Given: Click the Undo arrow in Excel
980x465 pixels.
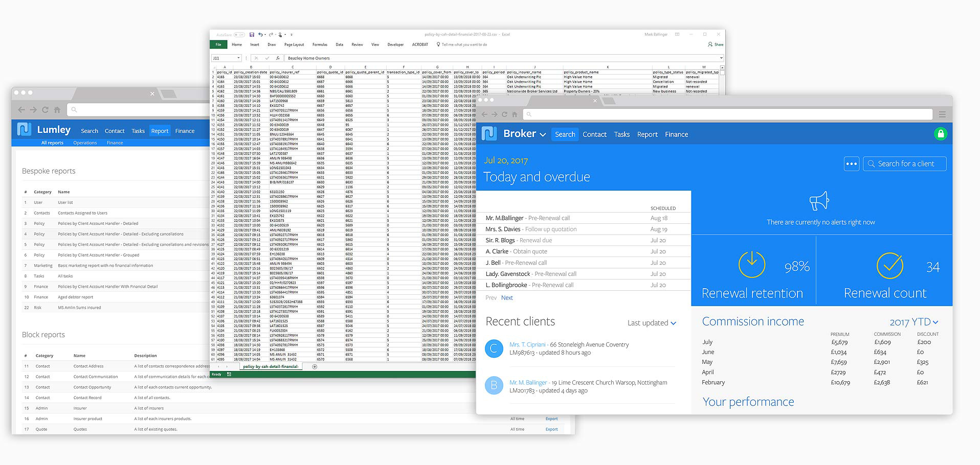Looking at the screenshot, I should tap(260, 35).
